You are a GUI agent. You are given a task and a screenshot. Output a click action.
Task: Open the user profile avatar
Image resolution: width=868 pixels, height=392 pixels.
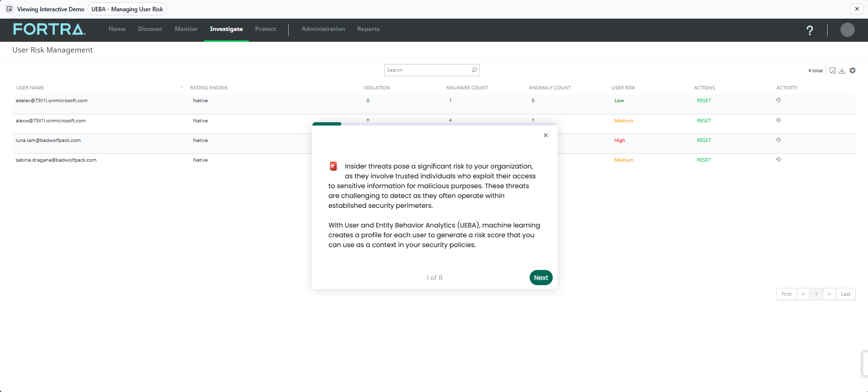[847, 30]
